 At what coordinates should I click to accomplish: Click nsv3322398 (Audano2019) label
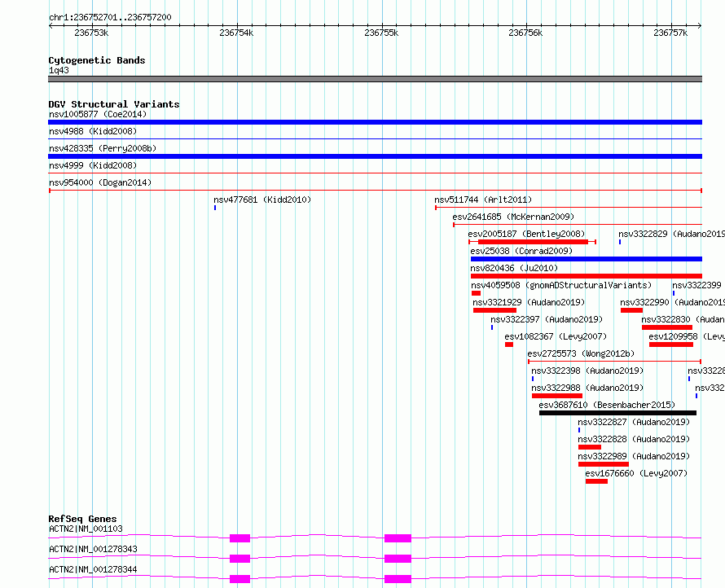(587, 371)
